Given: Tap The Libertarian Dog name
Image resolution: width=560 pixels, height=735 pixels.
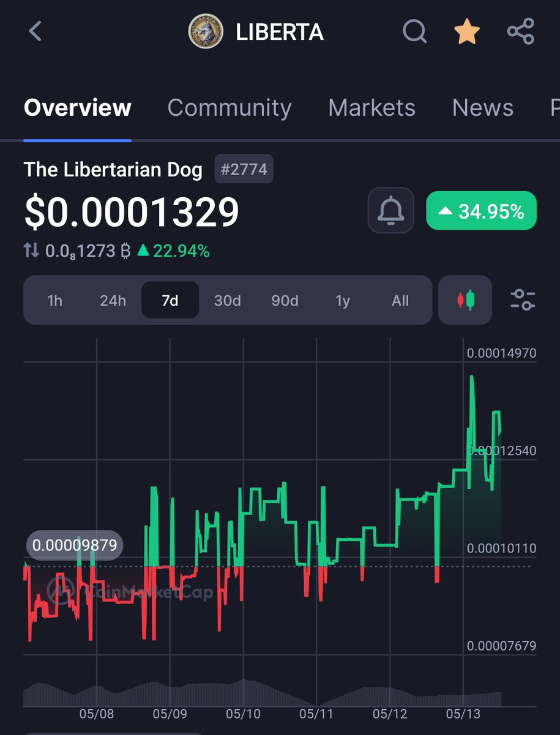Looking at the screenshot, I should click(x=113, y=170).
